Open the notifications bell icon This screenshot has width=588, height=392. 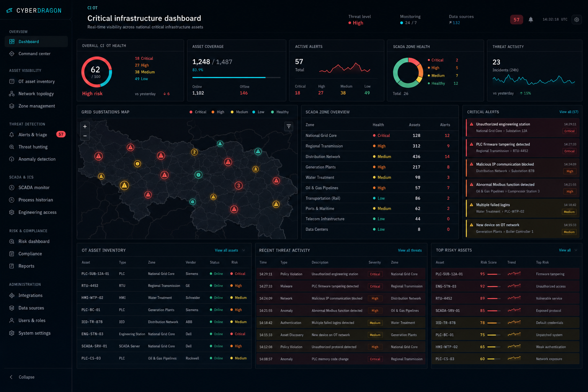pos(531,20)
